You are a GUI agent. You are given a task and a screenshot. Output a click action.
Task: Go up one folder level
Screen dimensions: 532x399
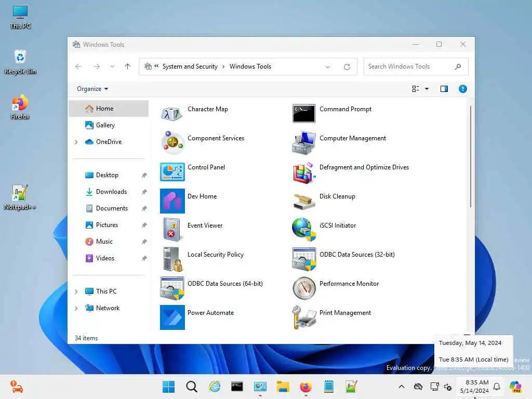128,66
